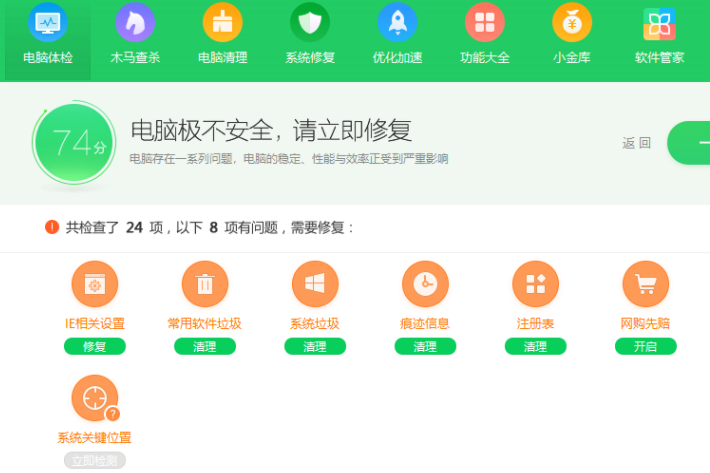Screen dimensions: 710x473
Task: Open the 木马查杀 trojan scan icon
Action: 135,22
